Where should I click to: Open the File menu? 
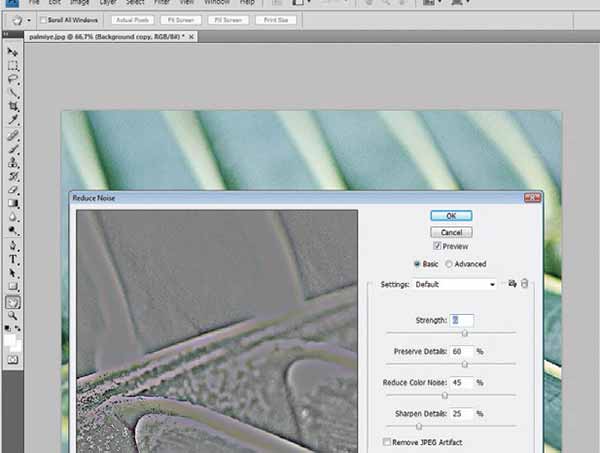pos(34,2)
